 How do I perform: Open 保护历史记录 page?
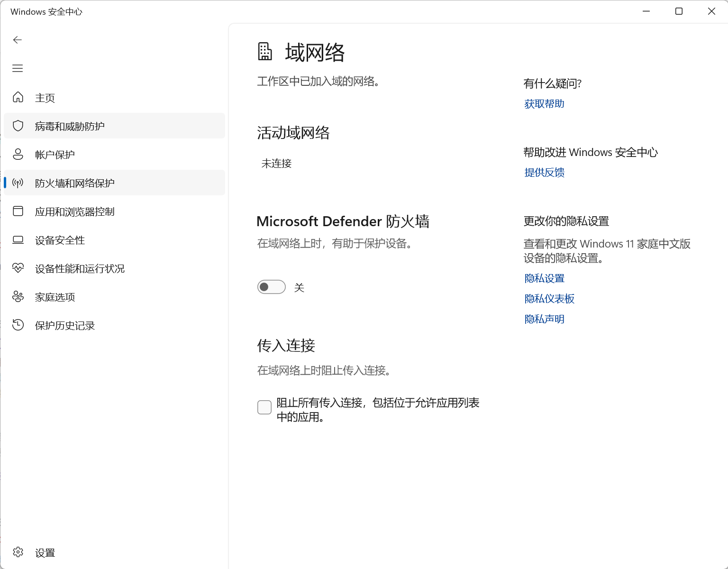(x=114, y=325)
